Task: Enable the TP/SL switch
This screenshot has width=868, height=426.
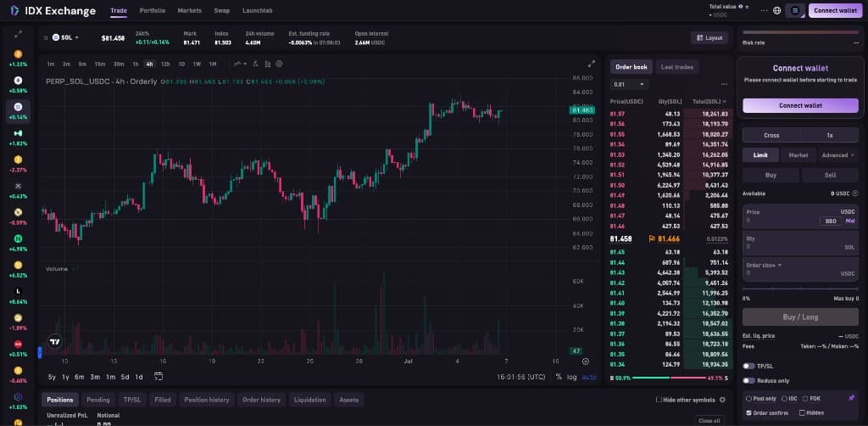Action: pos(748,366)
